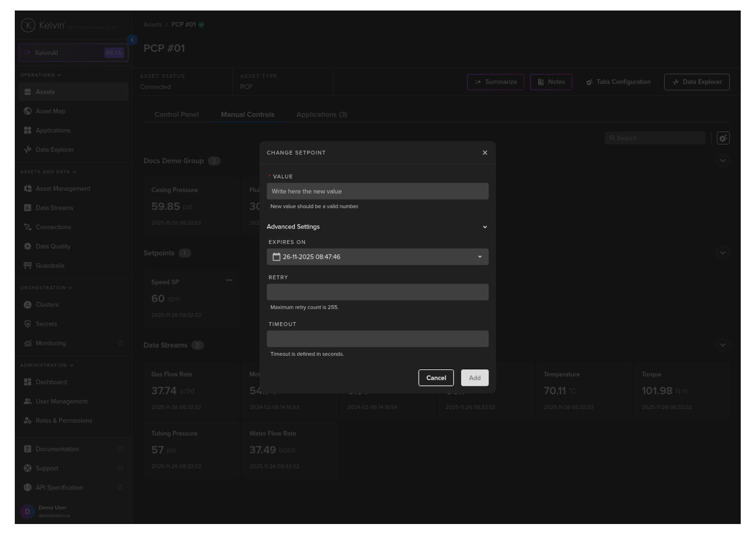
Task: Click the Timeout input field
Action: click(x=377, y=339)
